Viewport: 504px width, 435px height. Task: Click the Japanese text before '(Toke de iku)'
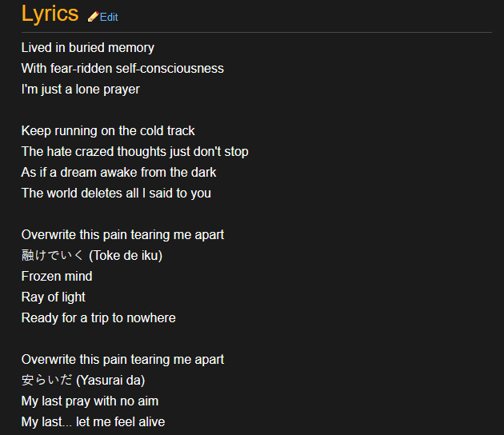coord(52,256)
